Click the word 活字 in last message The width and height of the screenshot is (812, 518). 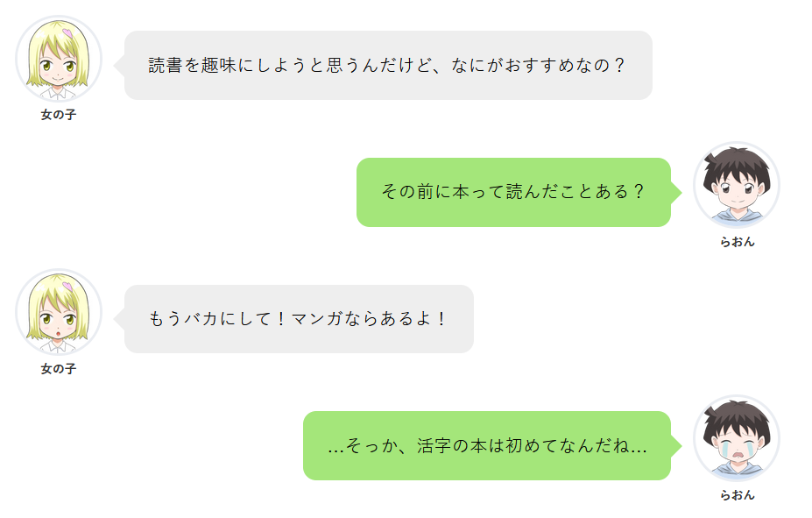click(434, 446)
